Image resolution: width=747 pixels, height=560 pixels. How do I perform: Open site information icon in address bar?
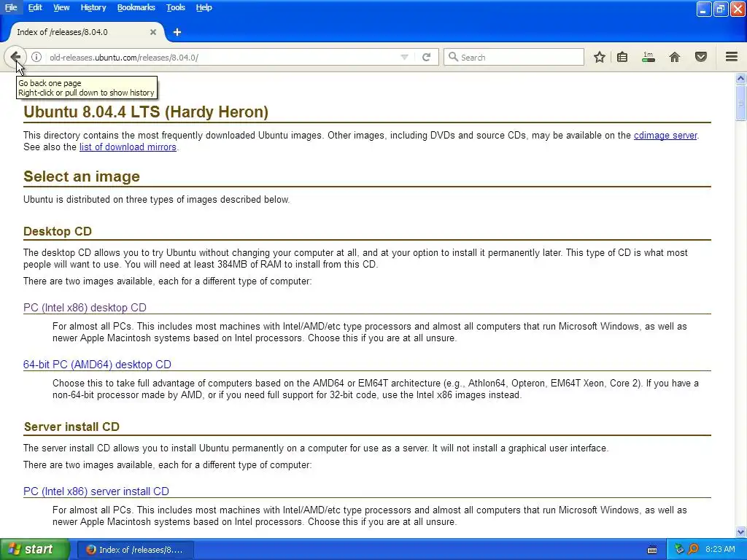pos(36,57)
